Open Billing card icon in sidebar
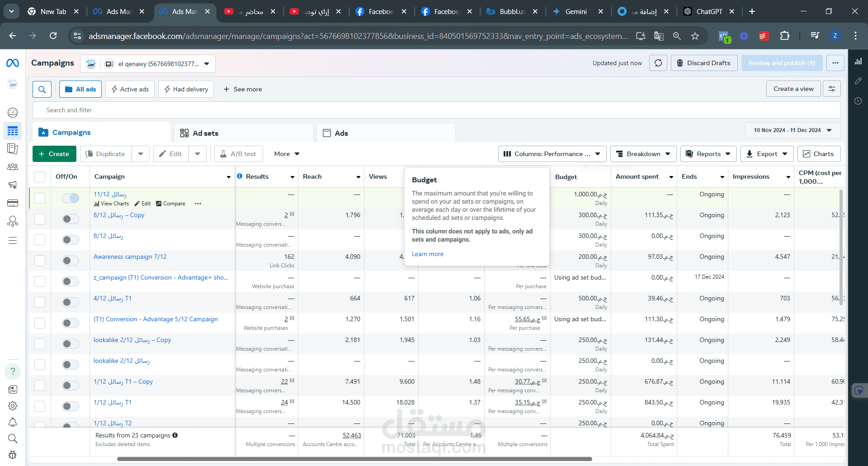Image resolution: width=868 pixels, height=466 pixels. tap(13, 203)
